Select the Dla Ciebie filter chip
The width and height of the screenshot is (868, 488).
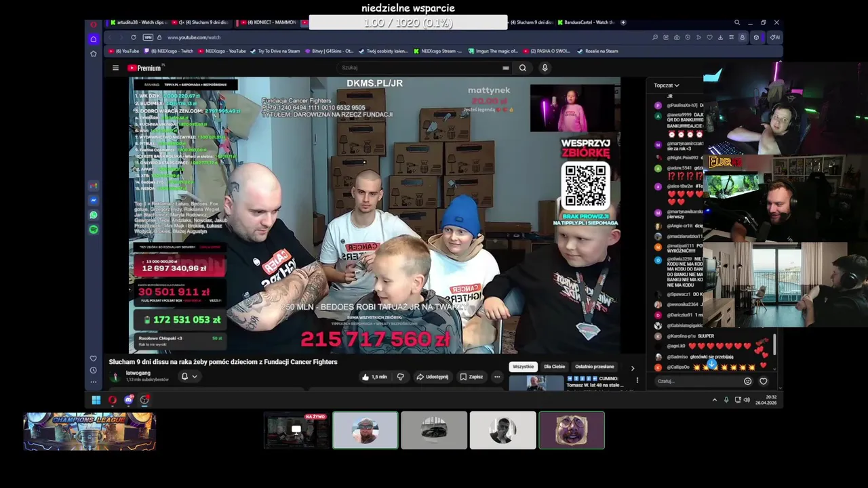554,367
